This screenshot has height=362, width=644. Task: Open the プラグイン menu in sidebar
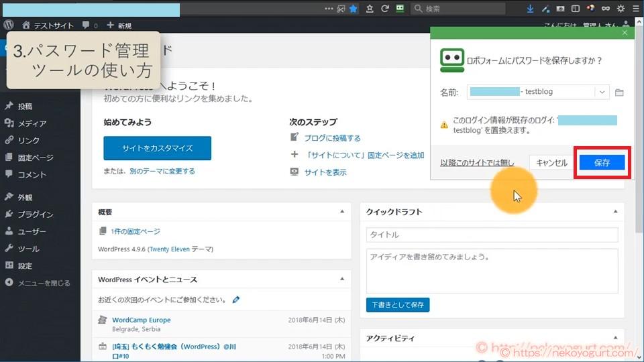(x=35, y=215)
